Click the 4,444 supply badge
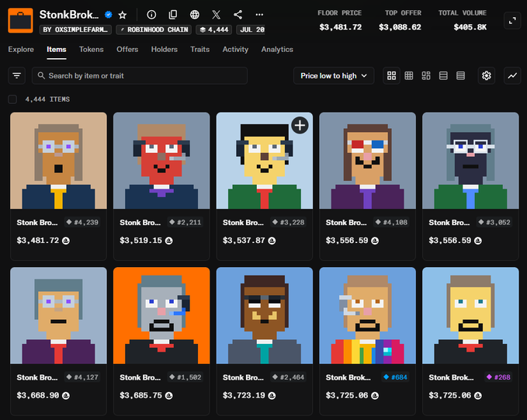 point(214,30)
